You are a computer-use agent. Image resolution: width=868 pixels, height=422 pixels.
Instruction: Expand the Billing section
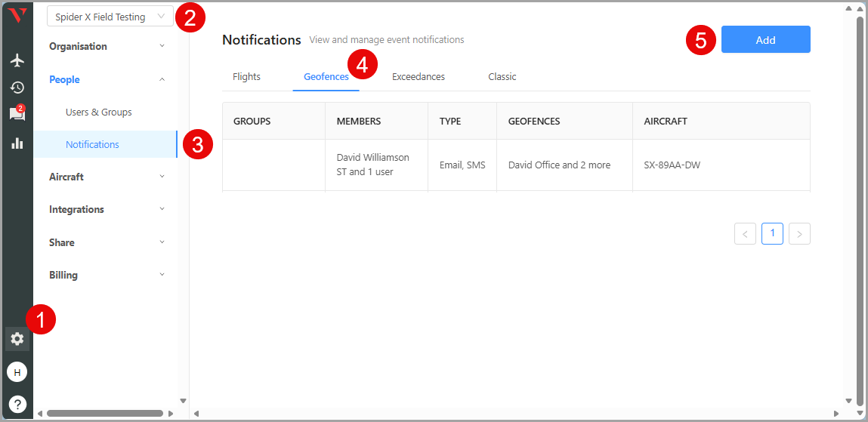coord(107,275)
